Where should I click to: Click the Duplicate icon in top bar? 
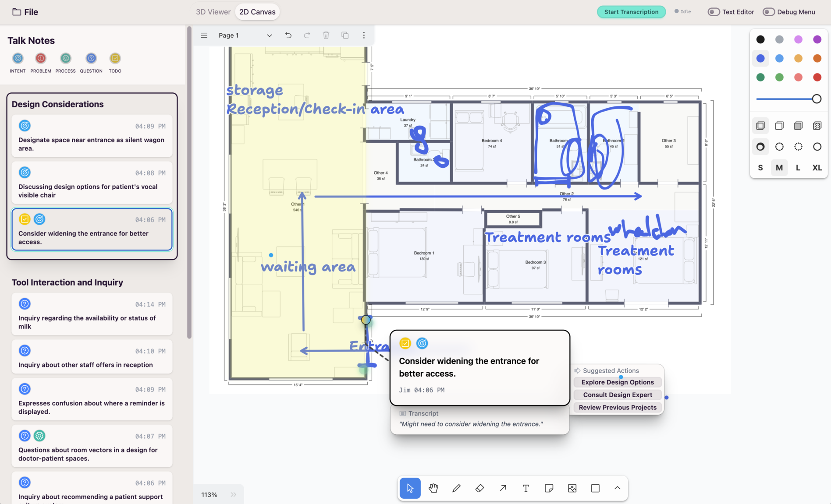(345, 35)
